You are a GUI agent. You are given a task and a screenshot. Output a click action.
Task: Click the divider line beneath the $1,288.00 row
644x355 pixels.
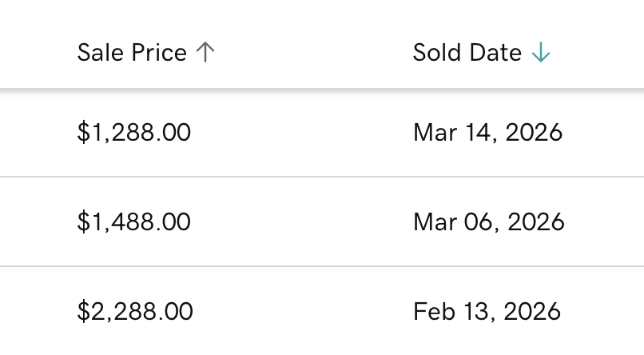tap(320, 177)
